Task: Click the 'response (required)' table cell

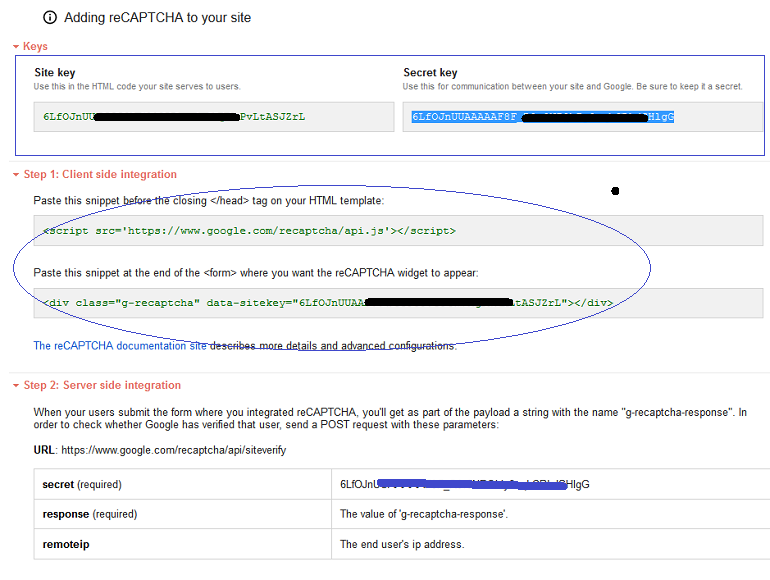Action: coord(183,514)
